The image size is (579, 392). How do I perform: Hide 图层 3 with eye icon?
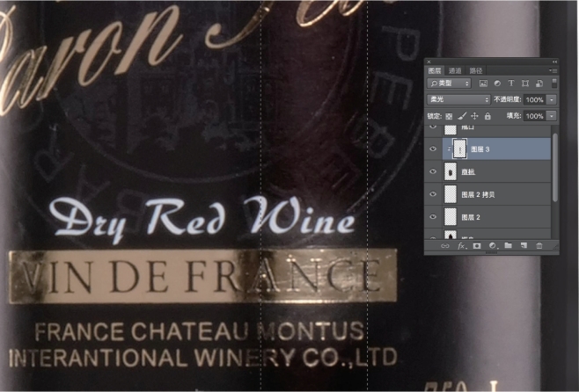433,149
